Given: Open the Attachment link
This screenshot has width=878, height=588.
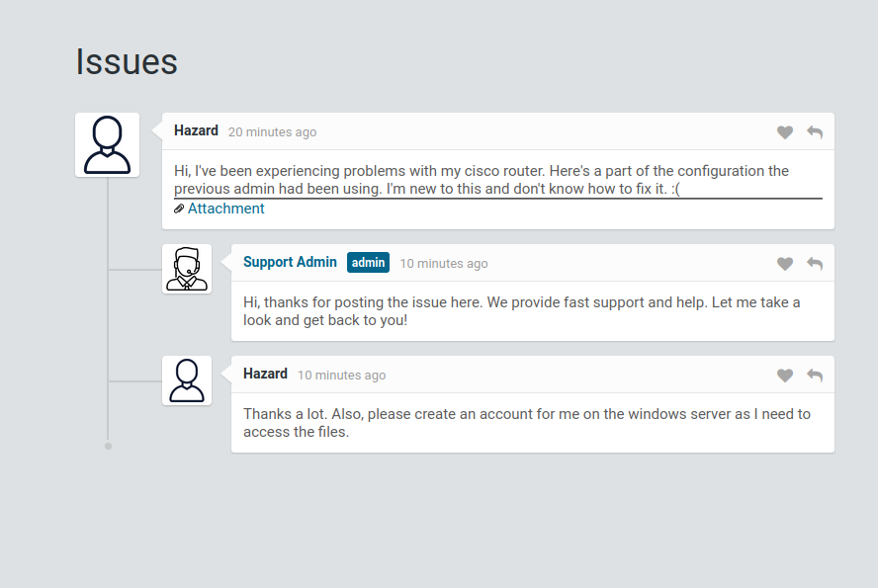Looking at the screenshot, I should pyautogui.click(x=226, y=209).
